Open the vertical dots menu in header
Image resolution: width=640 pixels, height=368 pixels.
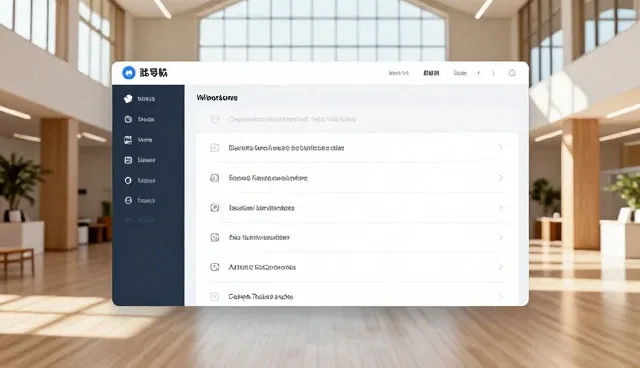493,73
